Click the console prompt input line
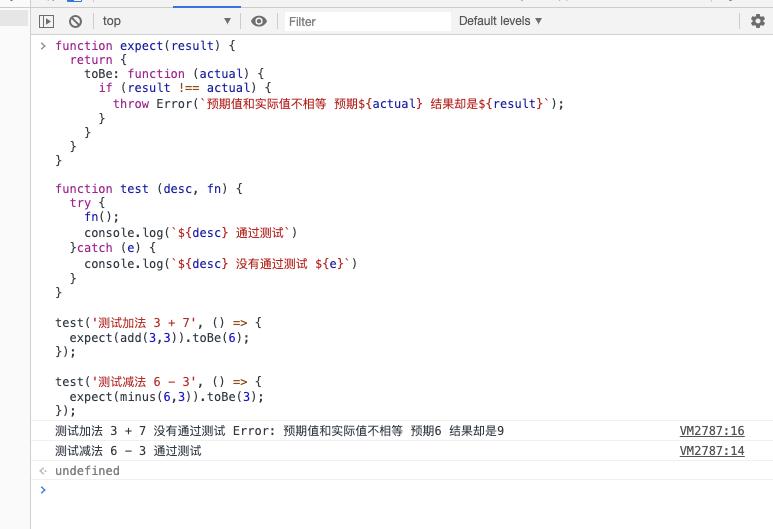 click(x=402, y=490)
